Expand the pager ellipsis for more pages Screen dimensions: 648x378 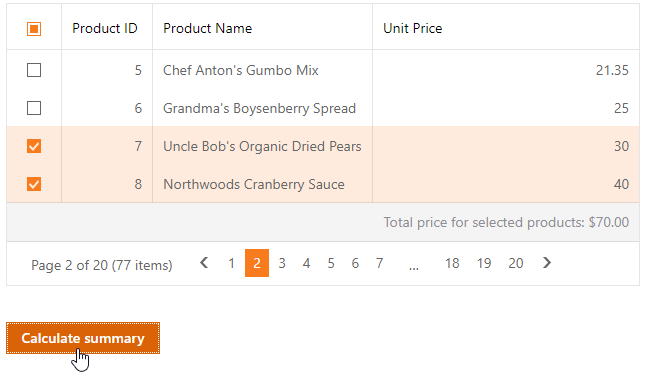pos(414,266)
